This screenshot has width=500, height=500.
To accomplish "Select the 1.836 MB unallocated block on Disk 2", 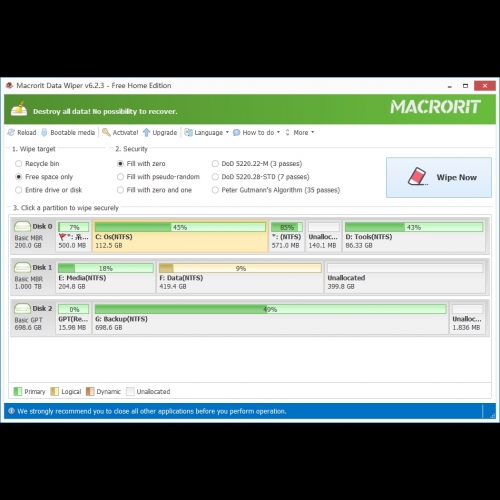I will 467,318.
